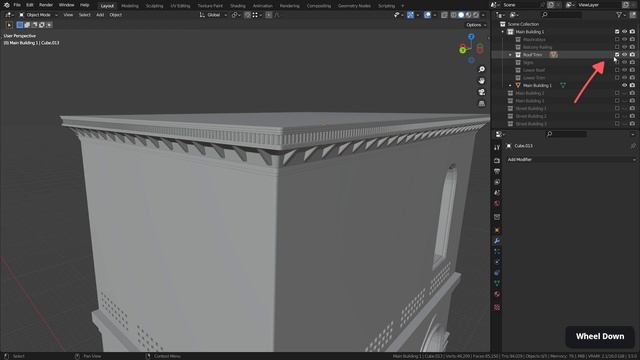This screenshot has height=360, width=640.
Task: Open the Render menu
Action: [x=46, y=5]
